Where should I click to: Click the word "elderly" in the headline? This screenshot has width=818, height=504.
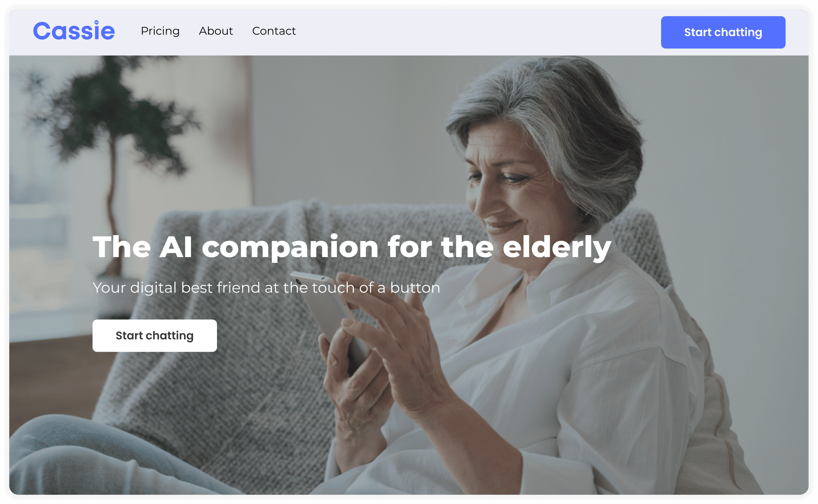pyautogui.click(x=557, y=247)
